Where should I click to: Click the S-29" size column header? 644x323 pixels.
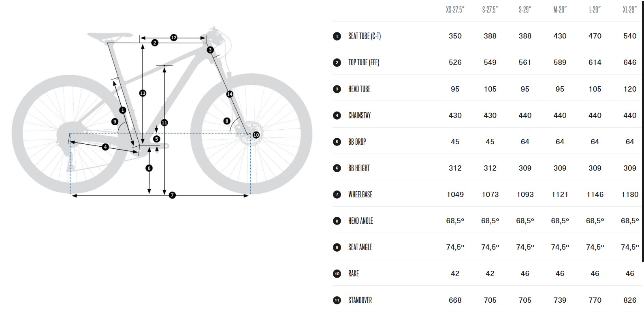coord(525,10)
